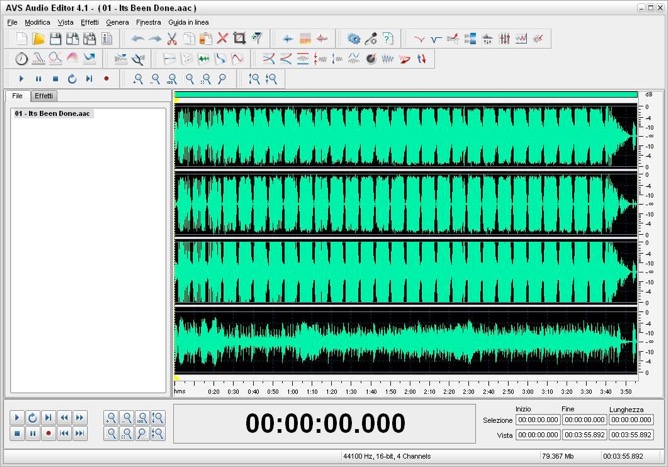Apply the red and blue crossing curves effect
This screenshot has height=467, width=668.
pos(269,59)
